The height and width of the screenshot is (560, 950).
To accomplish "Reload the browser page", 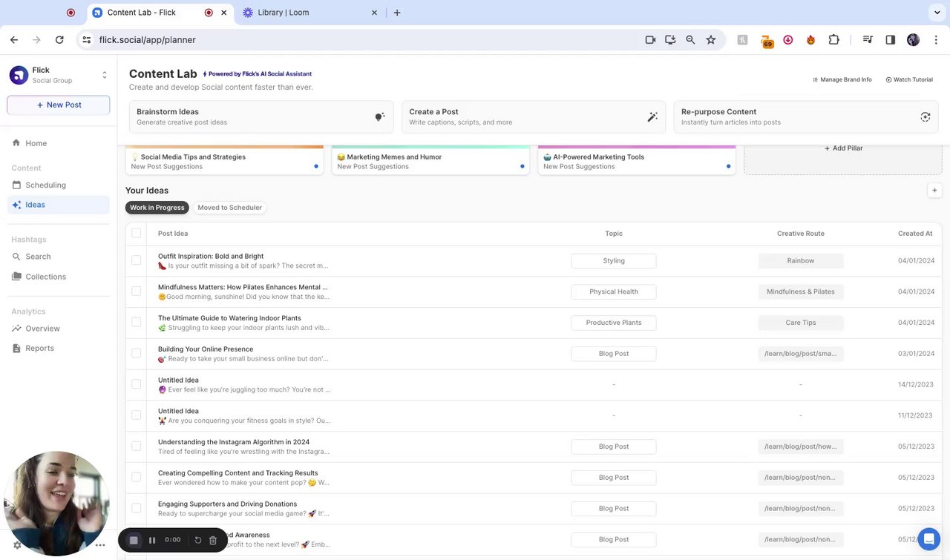I will pos(59,40).
